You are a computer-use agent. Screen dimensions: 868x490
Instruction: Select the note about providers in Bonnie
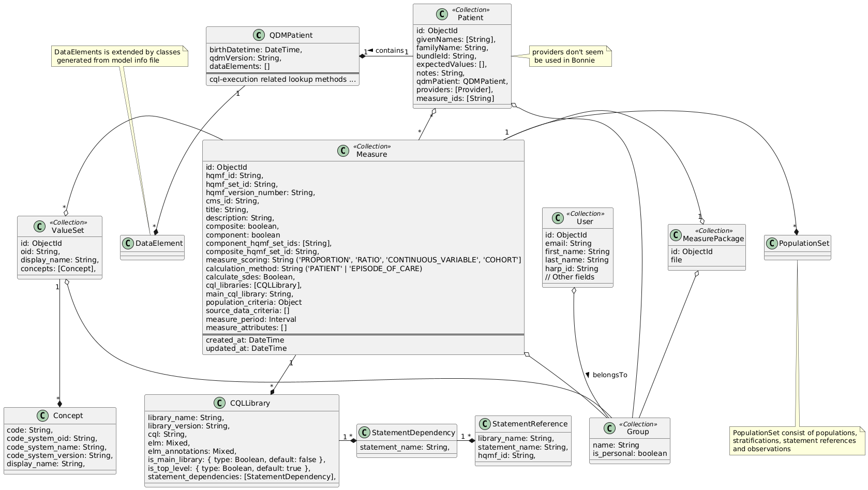(570, 56)
